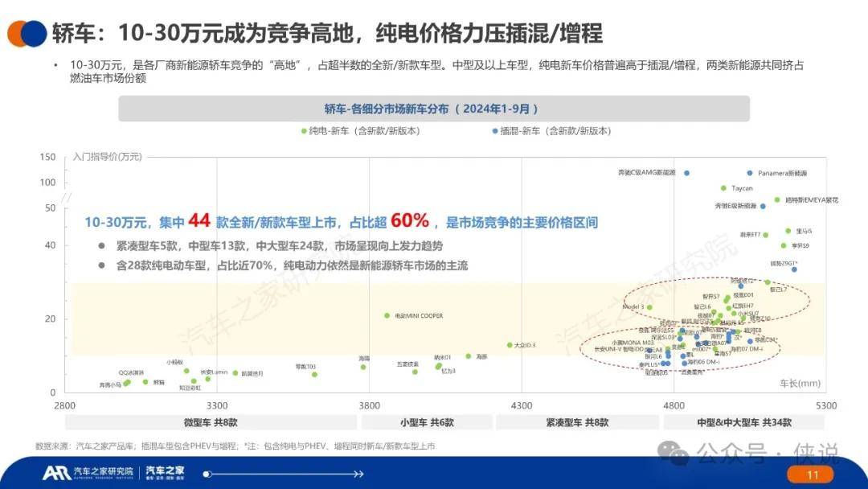Click the QQ冰淇淋 label text
The height and width of the screenshot is (489, 868).
click(x=131, y=372)
